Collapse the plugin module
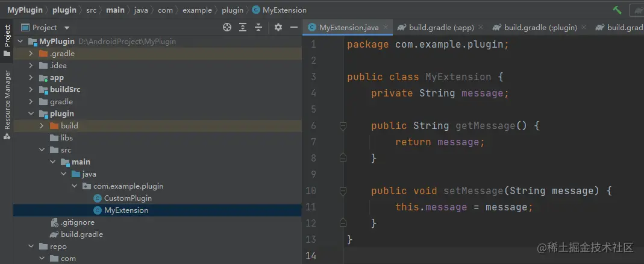Image resolution: width=644 pixels, height=264 pixels. pos(31,114)
